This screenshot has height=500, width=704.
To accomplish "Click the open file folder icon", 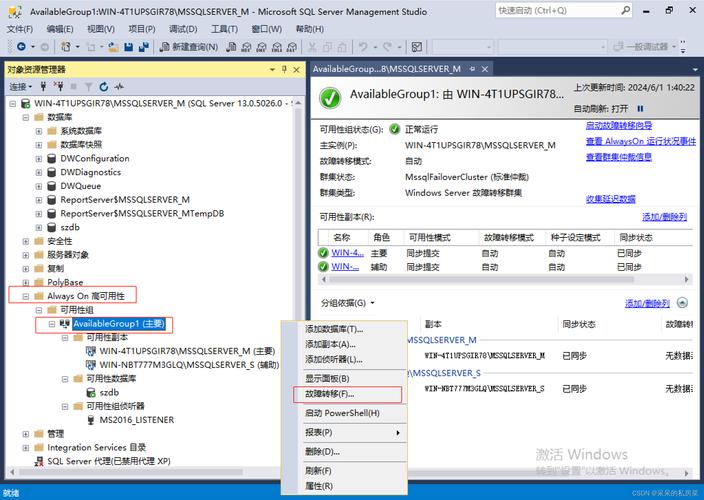I will point(114,47).
